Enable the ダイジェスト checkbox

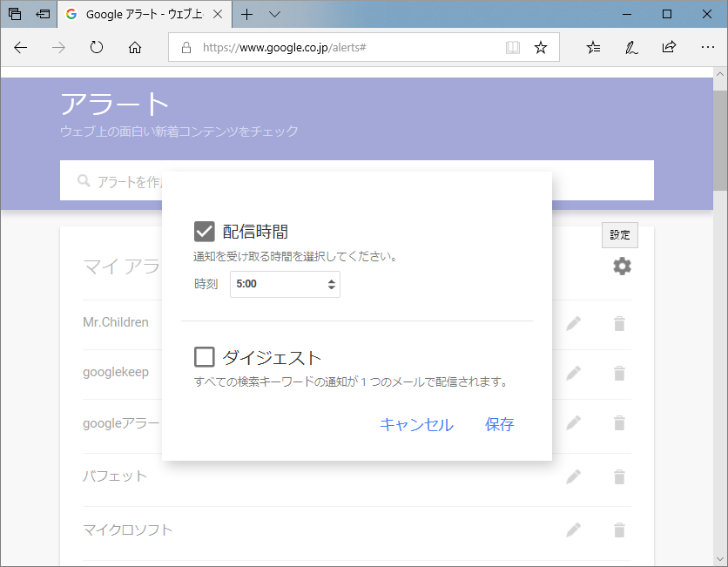(x=205, y=356)
